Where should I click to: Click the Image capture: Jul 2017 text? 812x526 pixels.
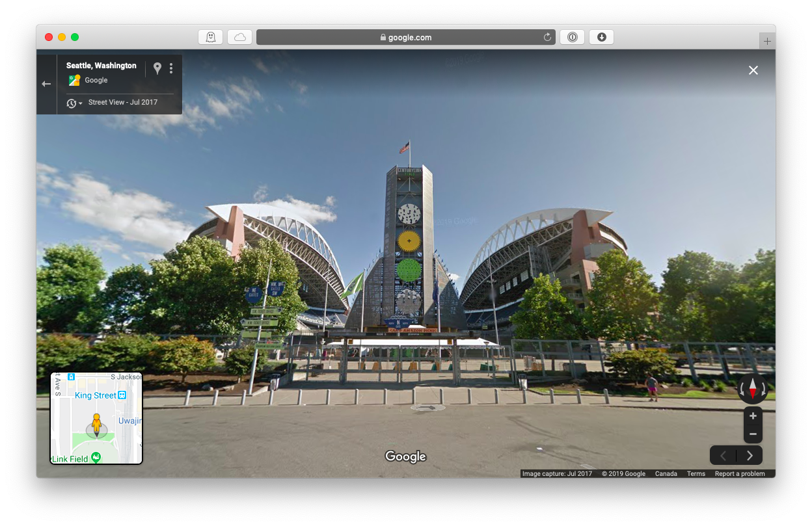click(x=557, y=473)
